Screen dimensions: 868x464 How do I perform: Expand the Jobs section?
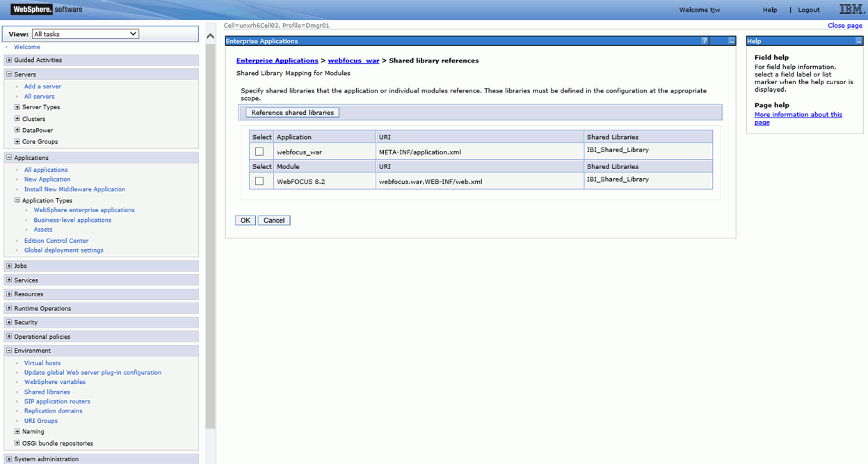tap(9, 266)
